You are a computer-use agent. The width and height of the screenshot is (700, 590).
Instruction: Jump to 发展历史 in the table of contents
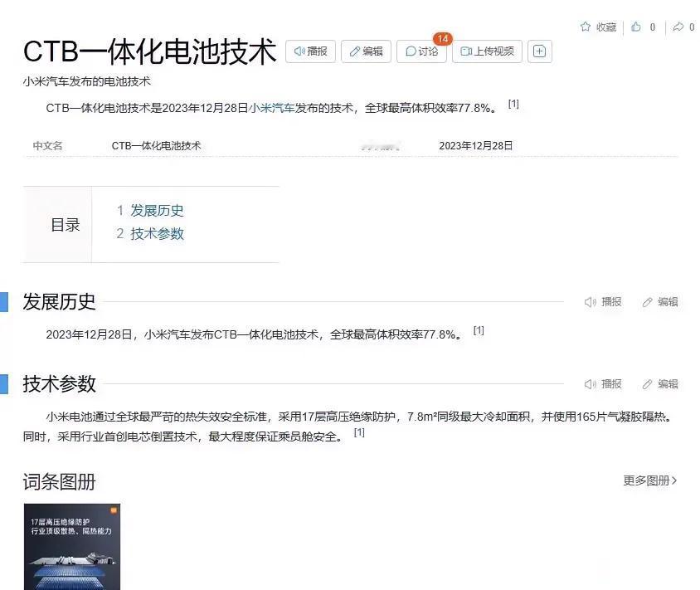(x=157, y=211)
